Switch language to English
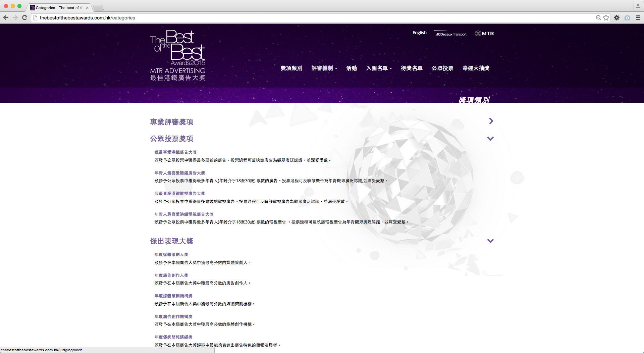Screen dimensions: 644x353 [x=419, y=33]
